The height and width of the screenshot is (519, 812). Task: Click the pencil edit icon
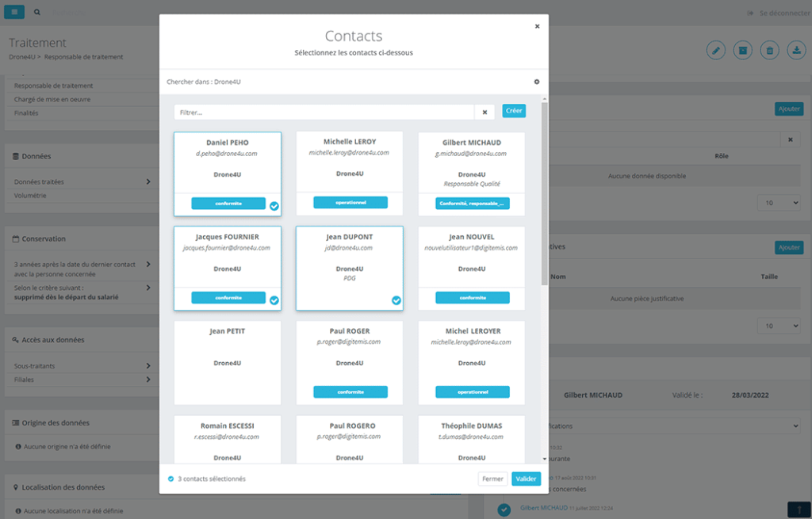pyautogui.click(x=716, y=51)
